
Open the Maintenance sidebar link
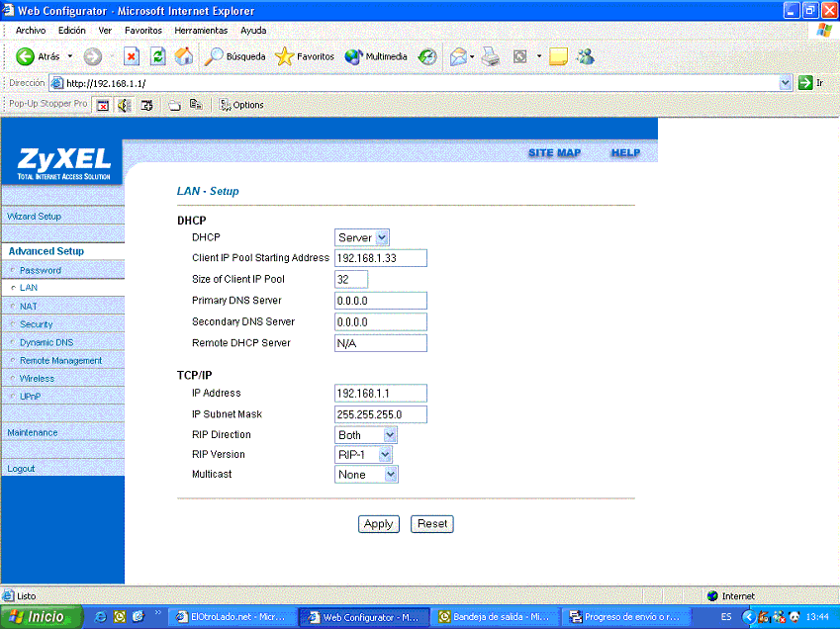point(33,432)
